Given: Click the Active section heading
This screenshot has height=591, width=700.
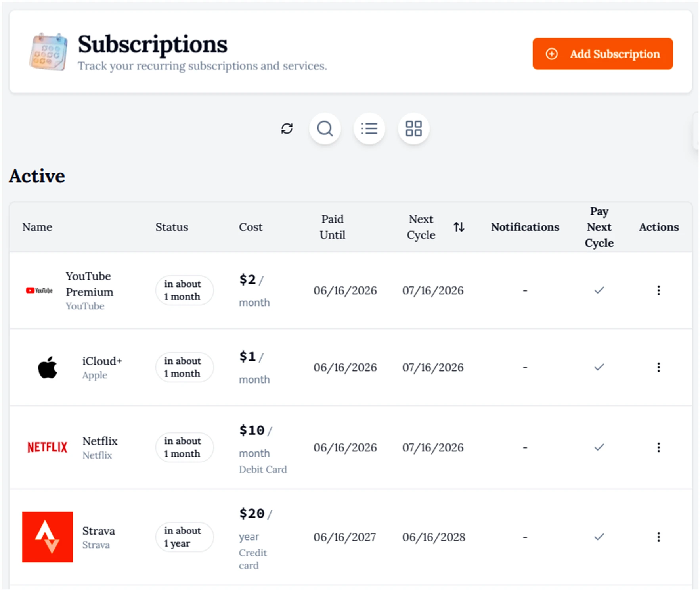Looking at the screenshot, I should [37, 176].
